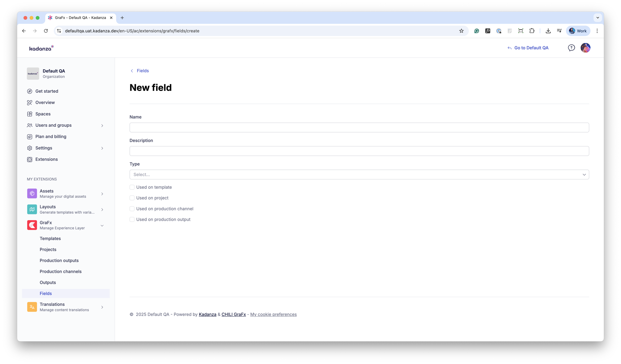The width and height of the screenshot is (621, 364).
Task: Click the GraFx extension icon in sidebar
Action: coord(32,225)
